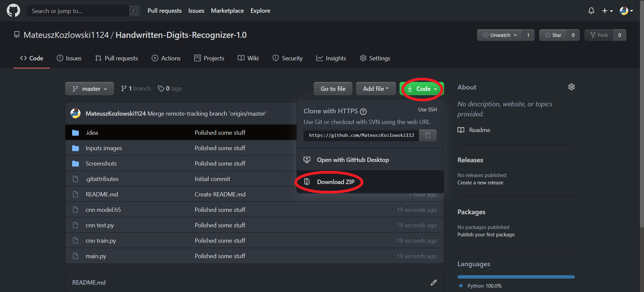Edit README with the pencil icon
The height and width of the screenshot is (292, 644).
tap(434, 283)
